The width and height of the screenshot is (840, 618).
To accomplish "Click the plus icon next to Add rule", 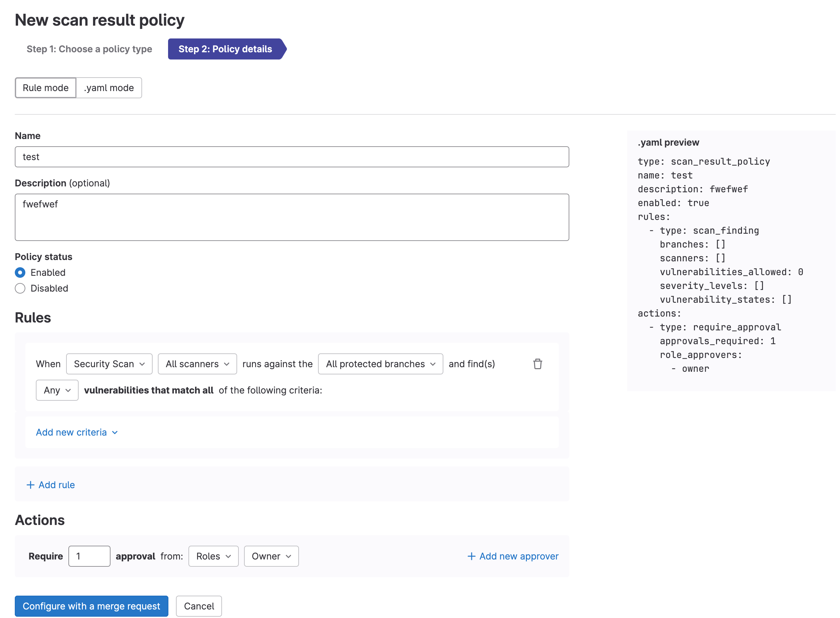I will pyautogui.click(x=30, y=485).
